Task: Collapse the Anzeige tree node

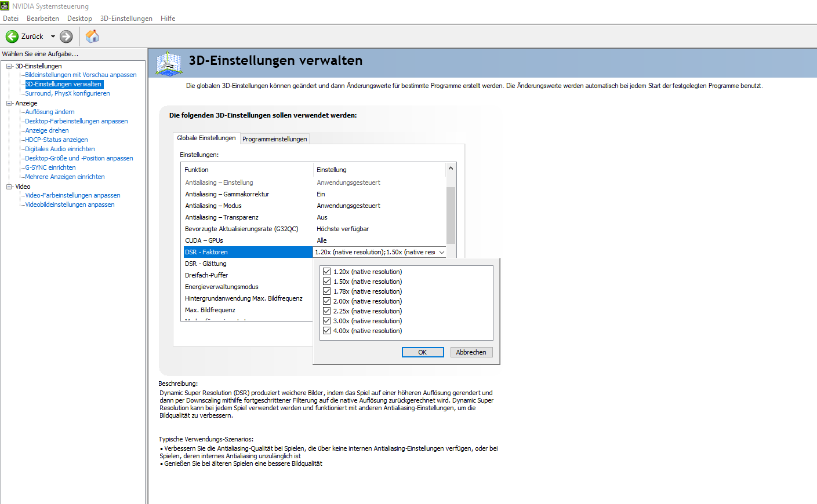Action: (x=9, y=103)
